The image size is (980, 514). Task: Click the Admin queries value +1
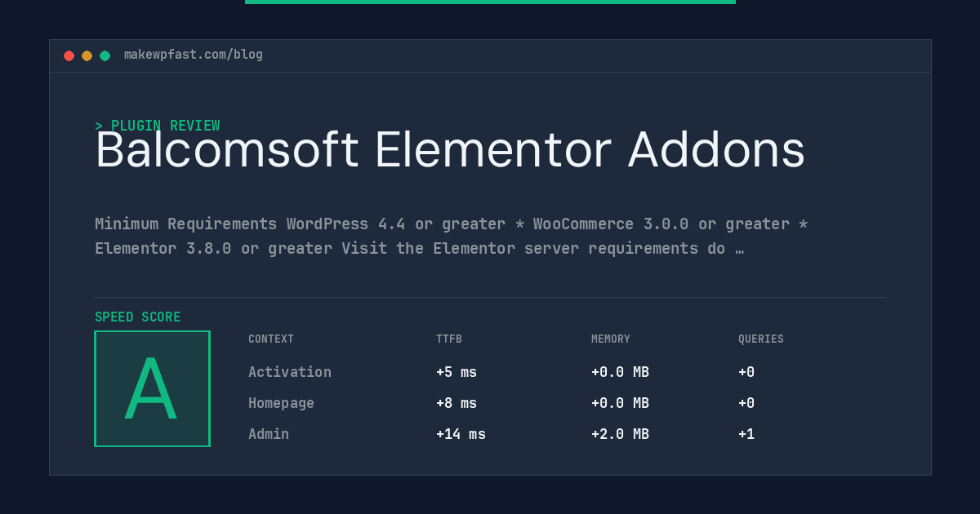(x=746, y=434)
